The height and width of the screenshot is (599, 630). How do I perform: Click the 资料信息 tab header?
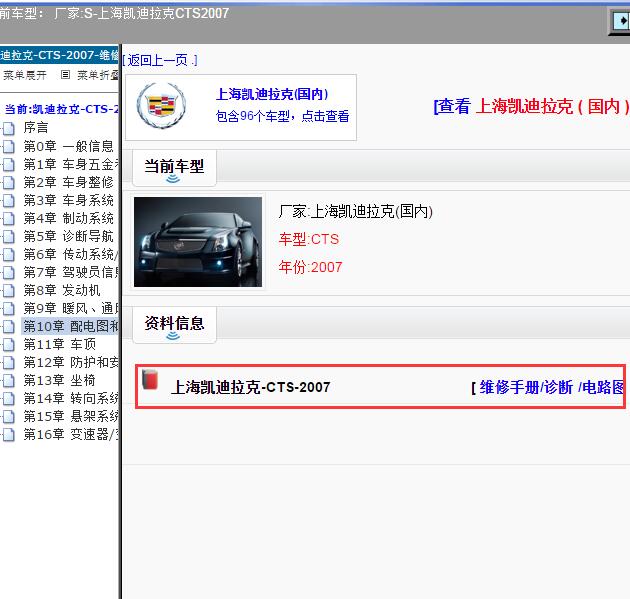pyautogui.click(x=174, y=323)
